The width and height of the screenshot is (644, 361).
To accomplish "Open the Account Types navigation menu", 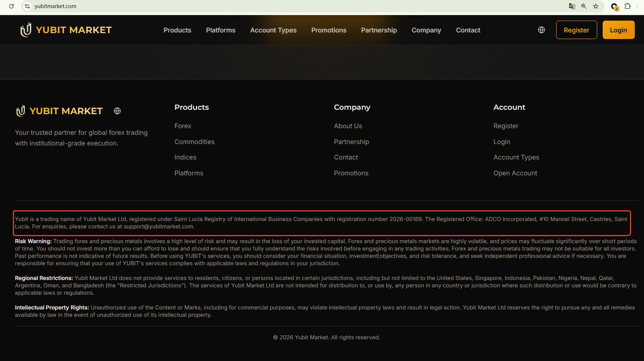I will 273,30.
